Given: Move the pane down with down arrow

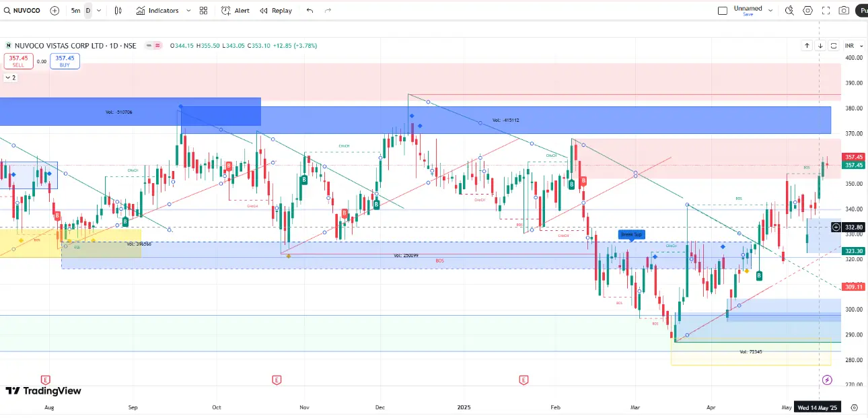Looking at the screenshot, I should tap(820, 46).
